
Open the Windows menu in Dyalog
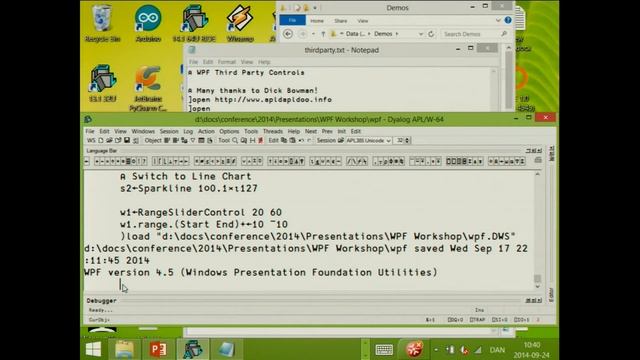(x=143, y=131)
